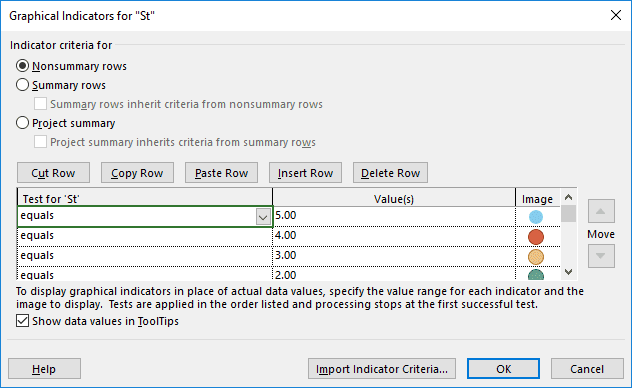Select the value cell 4.00
The image size is (632, 388).
394,237
